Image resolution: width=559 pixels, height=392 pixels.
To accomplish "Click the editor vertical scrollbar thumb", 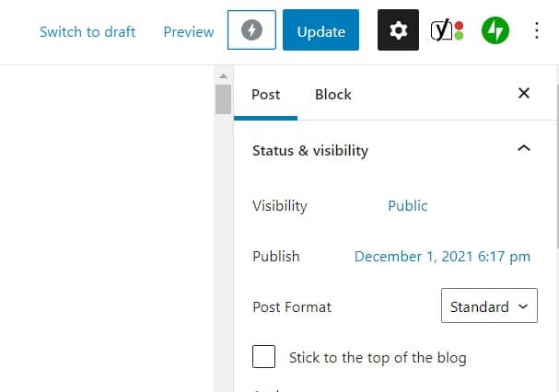I will click(223, 99).
